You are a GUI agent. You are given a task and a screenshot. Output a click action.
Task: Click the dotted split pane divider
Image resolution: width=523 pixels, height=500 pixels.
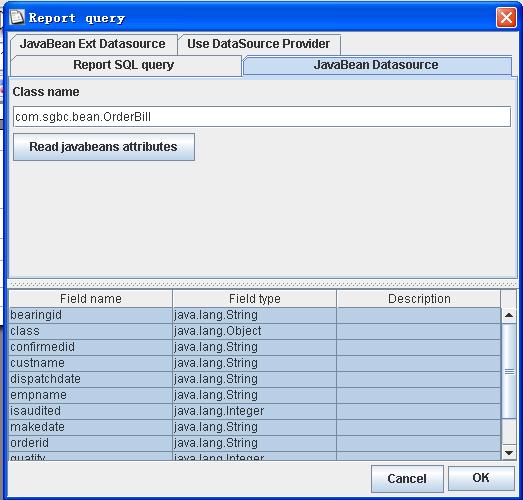tap(262, 284)
